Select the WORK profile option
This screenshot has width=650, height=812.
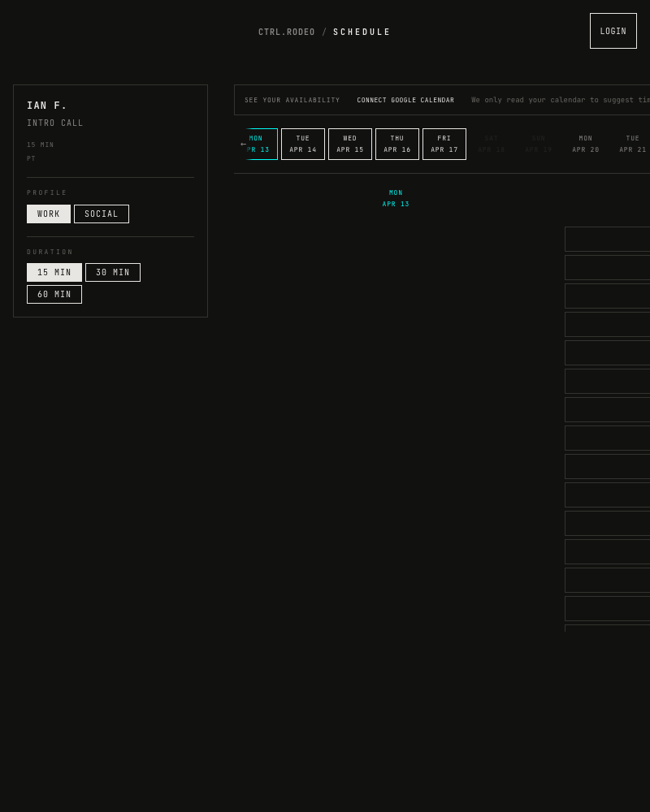pos(48,214)
